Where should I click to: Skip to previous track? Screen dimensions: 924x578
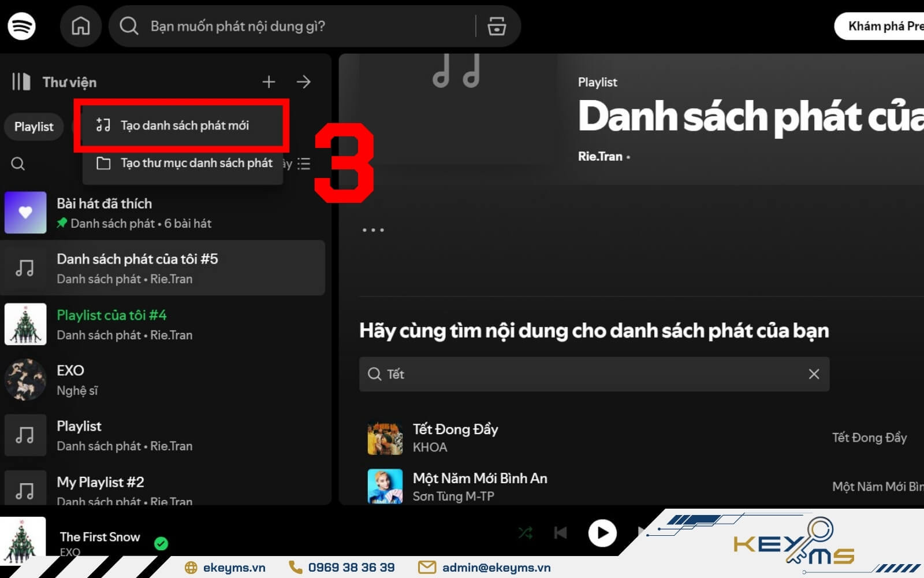click(x=560, y=532)
